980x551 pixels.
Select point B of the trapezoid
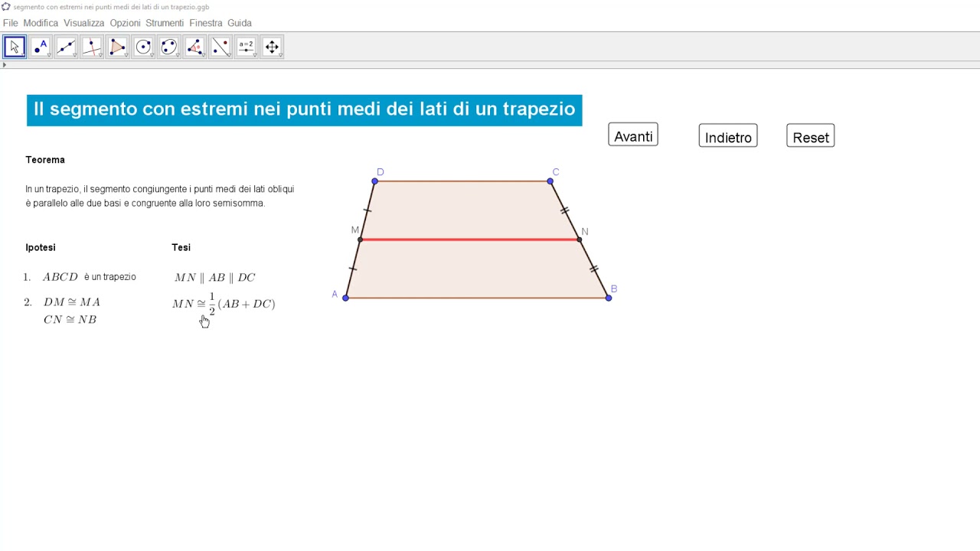609,298
